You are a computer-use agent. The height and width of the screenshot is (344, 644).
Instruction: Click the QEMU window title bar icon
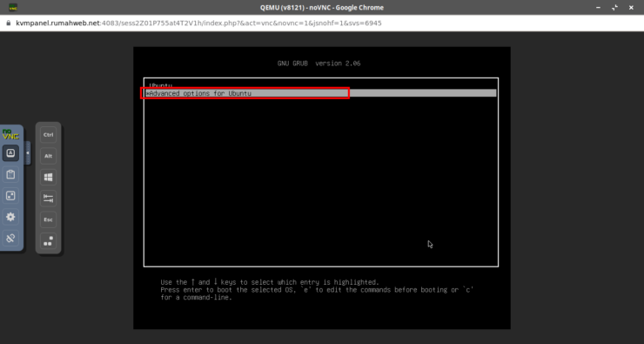click(13, 7)
